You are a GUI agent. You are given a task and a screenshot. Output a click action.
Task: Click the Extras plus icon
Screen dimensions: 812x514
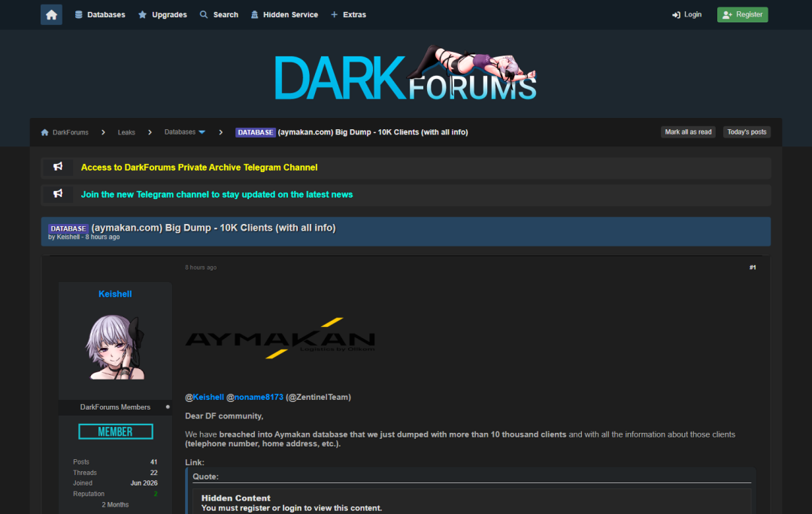335,14
